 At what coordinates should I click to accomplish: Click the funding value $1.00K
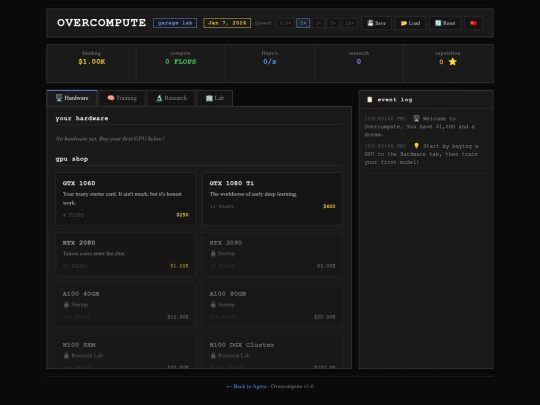tap(92, 62)
